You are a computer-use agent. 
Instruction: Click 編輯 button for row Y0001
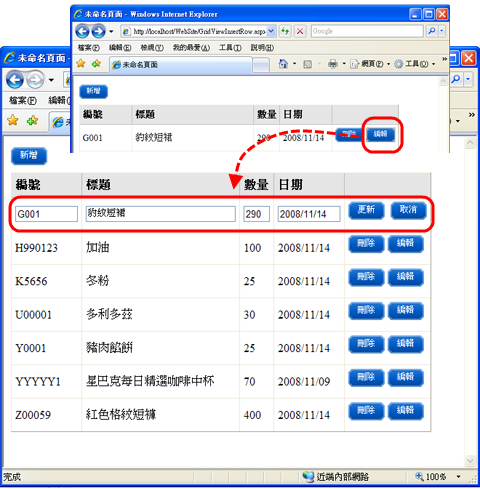point(406,344)
